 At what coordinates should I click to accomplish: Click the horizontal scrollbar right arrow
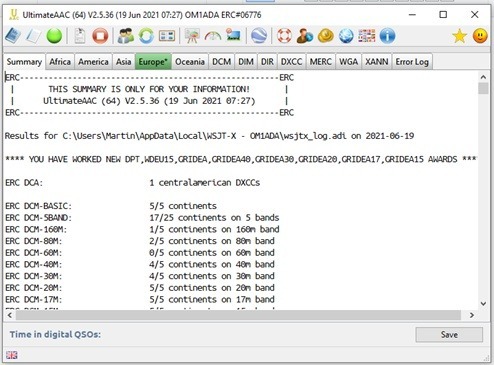[x=472, y=315]
